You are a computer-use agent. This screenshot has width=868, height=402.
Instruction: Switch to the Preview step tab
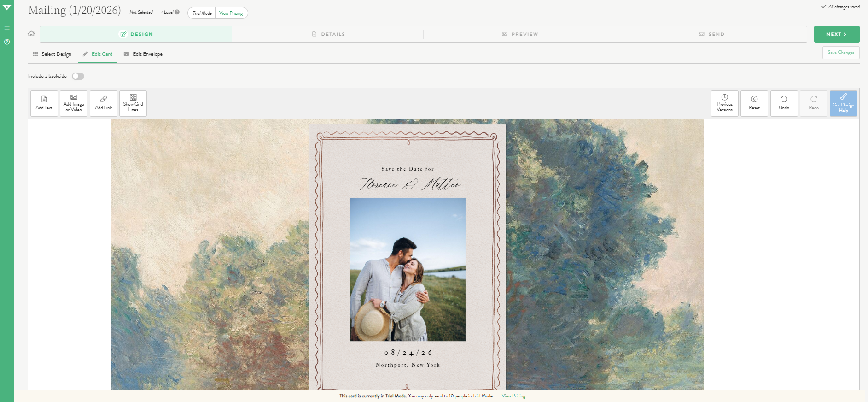[x=519, y=34]
